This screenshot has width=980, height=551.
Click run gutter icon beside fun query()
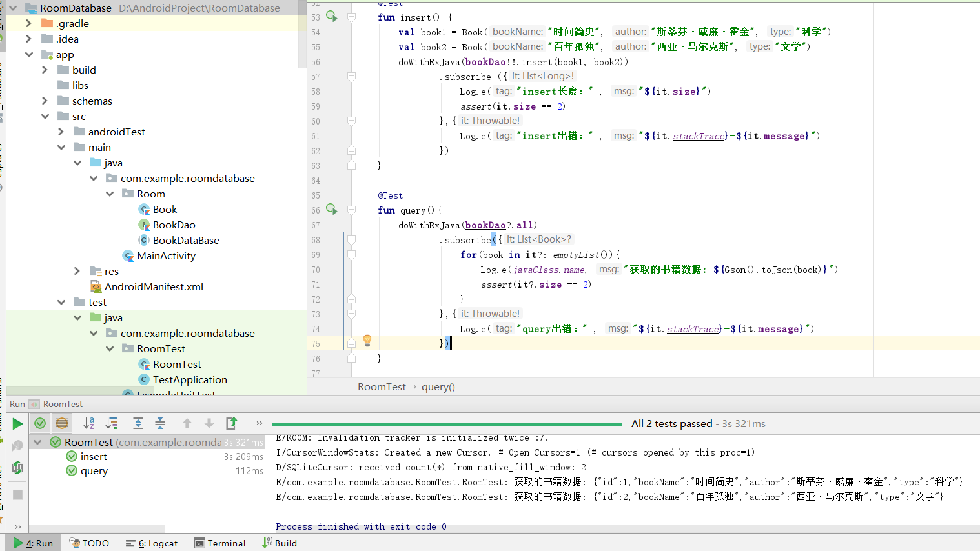pos(332,210)
